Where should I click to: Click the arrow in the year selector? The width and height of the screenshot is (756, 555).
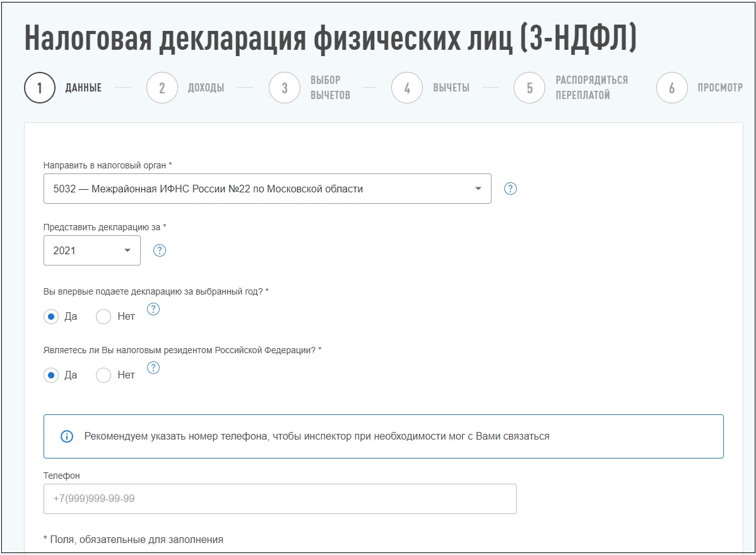coord(128,250)
